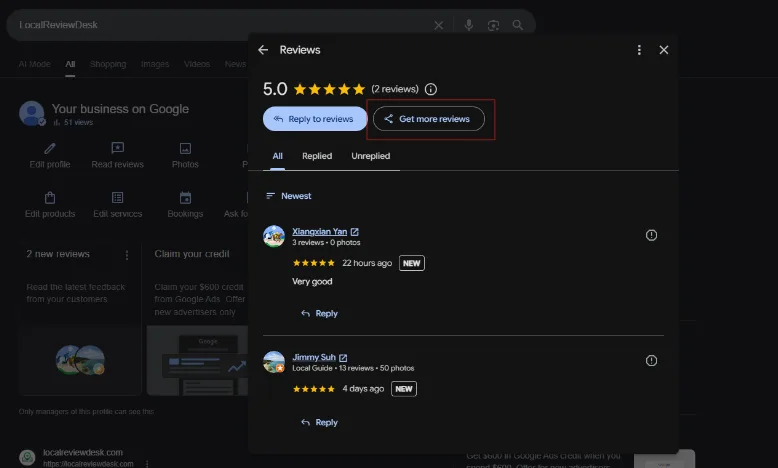Reply to Jimmy Suh's review
The width and height of the screenshot is (778, 468).
[320, 422]
